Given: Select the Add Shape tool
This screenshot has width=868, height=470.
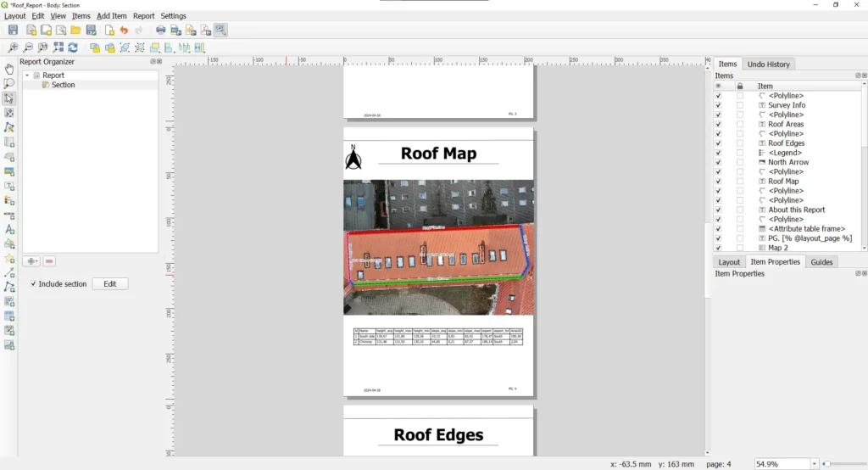Looking at the screenshot, I should pyautogui.click(x=8, y=243).
